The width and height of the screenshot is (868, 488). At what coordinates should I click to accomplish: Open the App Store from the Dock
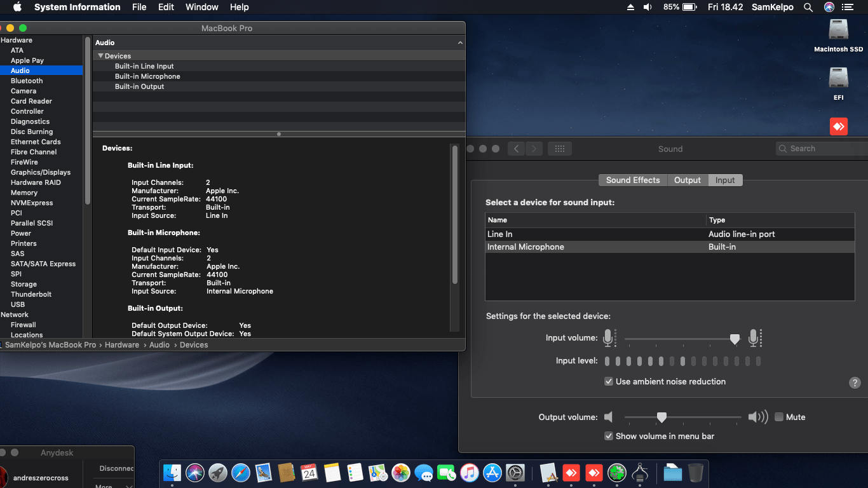492,473
